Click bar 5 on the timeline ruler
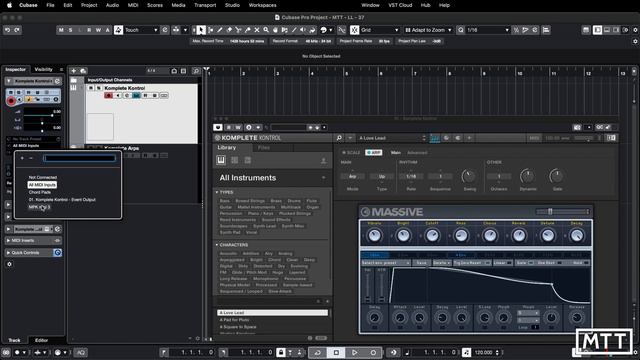The width and height of the screenshot is (640, 360). [x=347, y=73]
